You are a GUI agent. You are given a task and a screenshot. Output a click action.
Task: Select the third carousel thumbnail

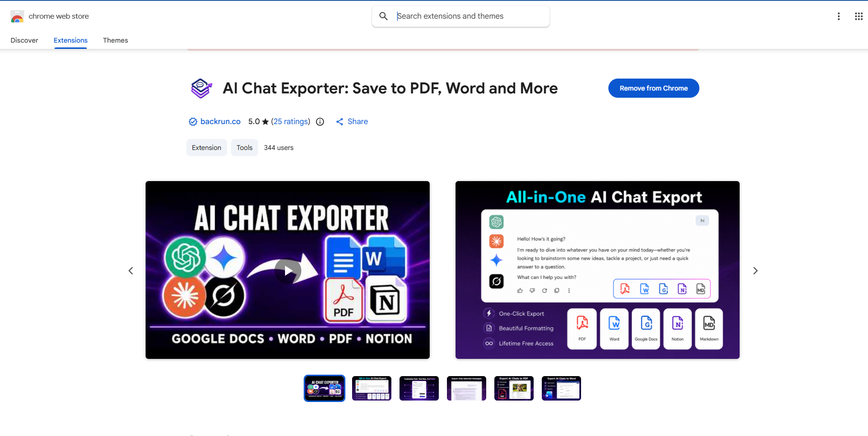pos(419,388)
